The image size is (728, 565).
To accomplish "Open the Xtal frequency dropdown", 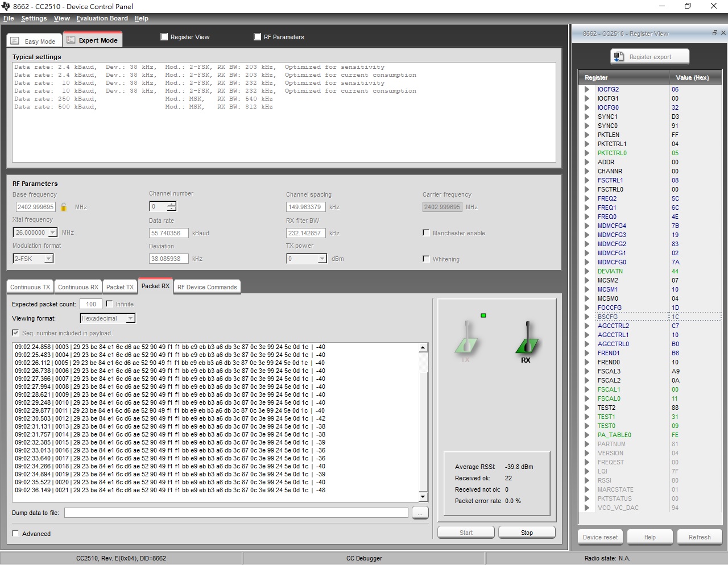I will [x=52, y=232].
